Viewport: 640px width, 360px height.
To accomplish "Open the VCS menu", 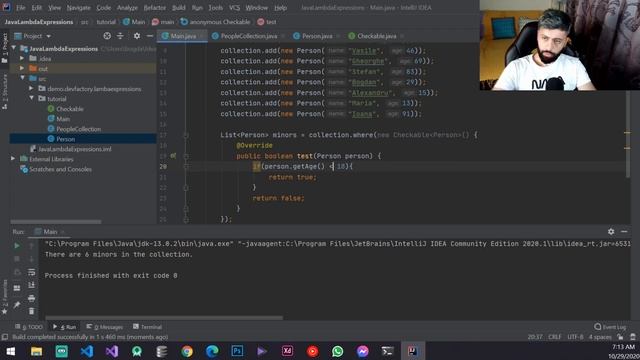I will coord(234,8).
